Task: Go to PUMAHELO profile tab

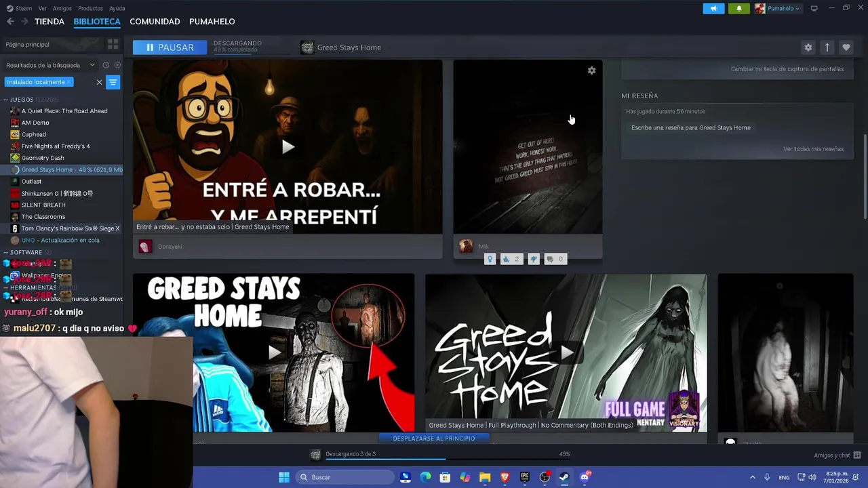Action: click(212, 22)
